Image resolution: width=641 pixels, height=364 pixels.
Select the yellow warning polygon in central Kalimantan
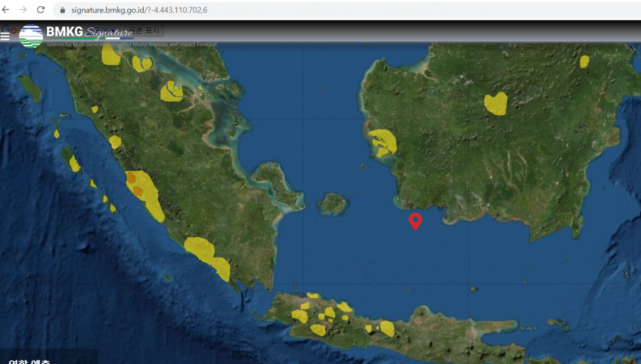[495, 104]
